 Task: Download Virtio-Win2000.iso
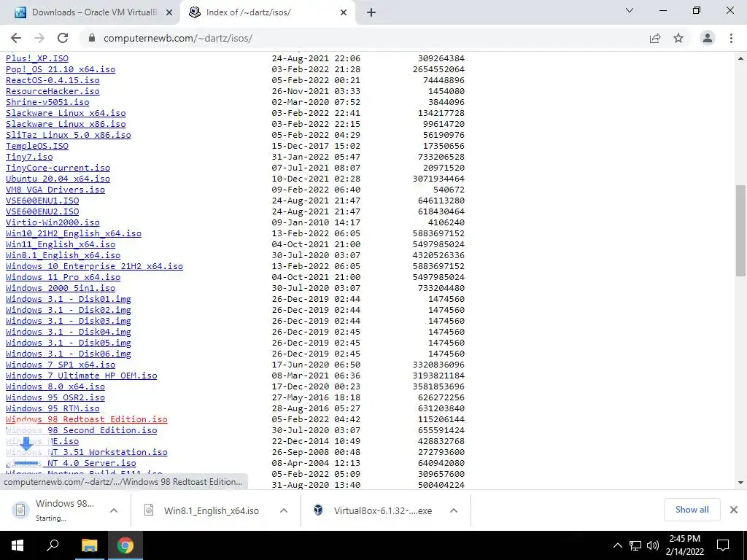tap(53, 222)
